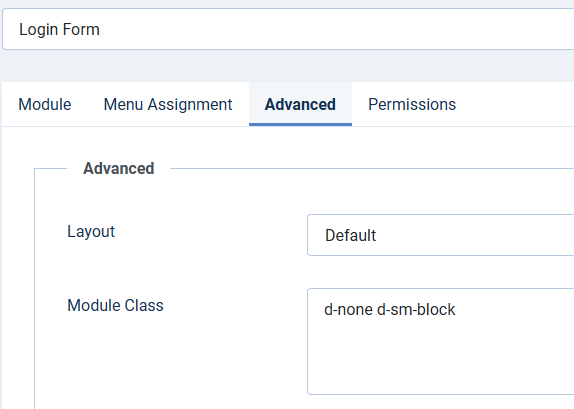The width and height of the screenshot is (574, 409).
Task: Go to the Permissions tab
Action: point(412,104)
